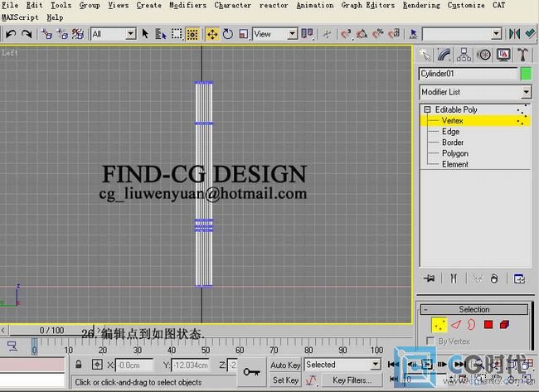Click the Undo arrow in toolbar
Viewport: 539px width, 392px height.
point(11,34)
